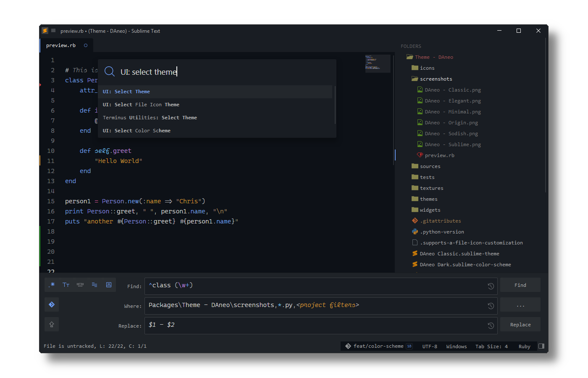Expand the themes folder
588x378 pixels.
pos(415,199)
